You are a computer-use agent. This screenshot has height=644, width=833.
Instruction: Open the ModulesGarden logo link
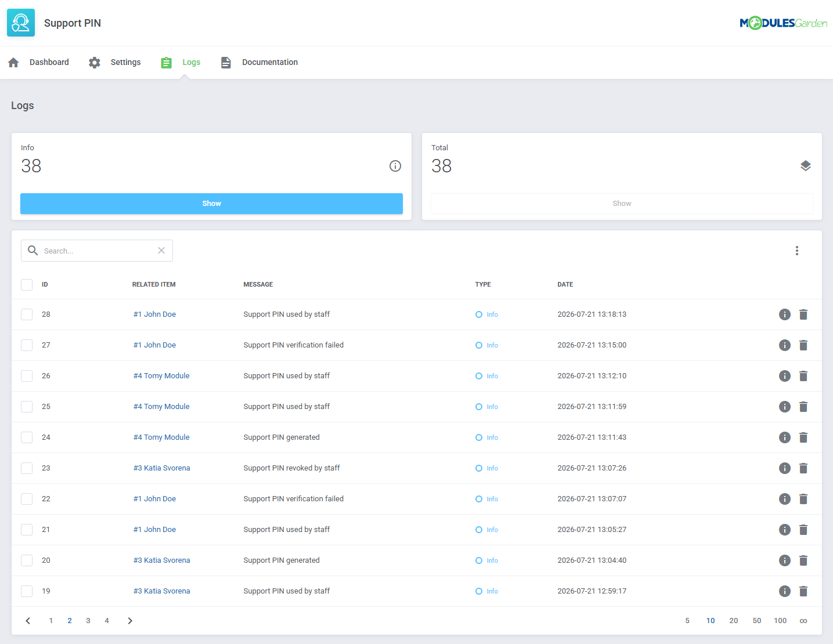[x=783, y=23]
